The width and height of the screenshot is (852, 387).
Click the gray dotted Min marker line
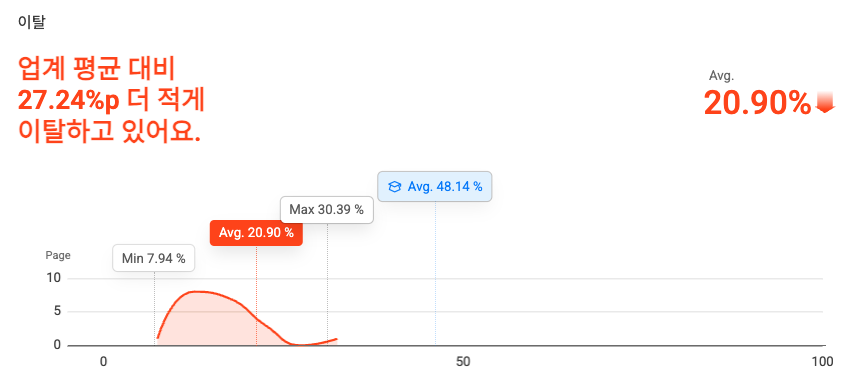click(x=155, y=308)
